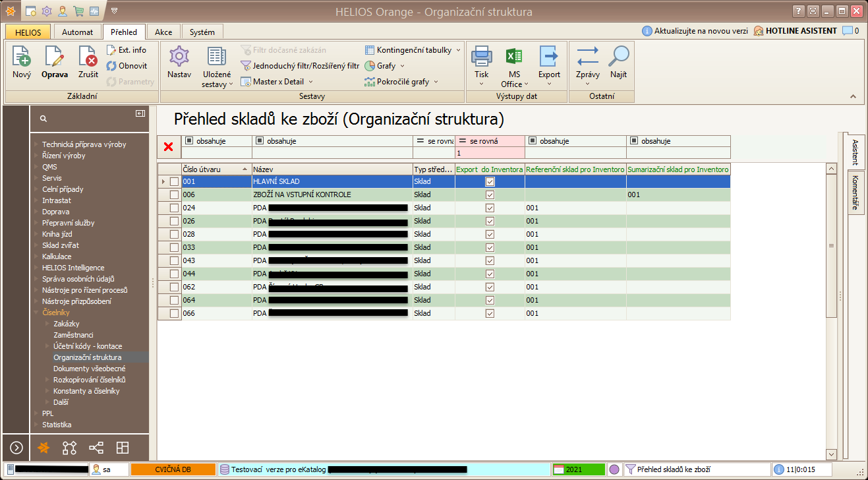
Task: Expand the Zakázky tree node
Action: click(x=47, y=324)
